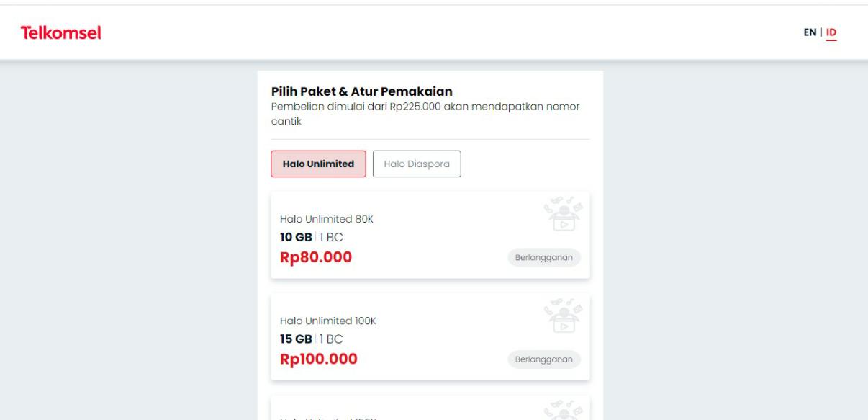Open the Halo Unlimited 80K package title
Screen dimensions: 868x420
[x=326, y=219]
